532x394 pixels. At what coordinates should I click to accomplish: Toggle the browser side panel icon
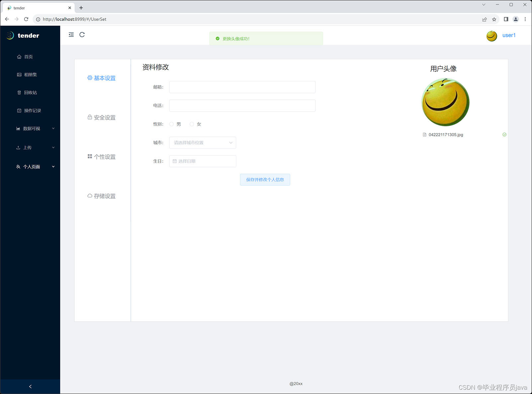[x=506, y=19]
